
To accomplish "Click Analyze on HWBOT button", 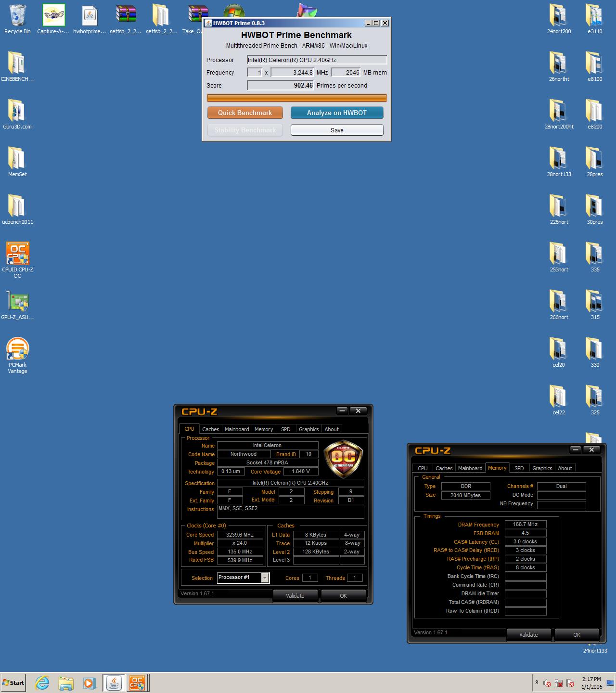I will point(337,113).
